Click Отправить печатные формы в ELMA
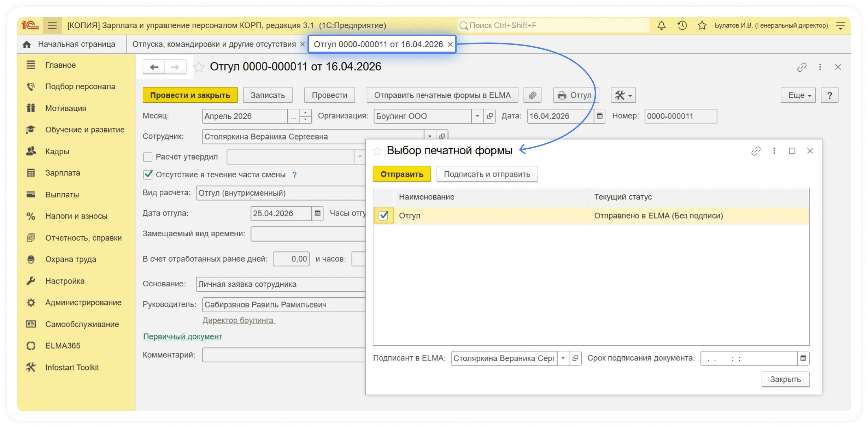 [x=442, y=95]
